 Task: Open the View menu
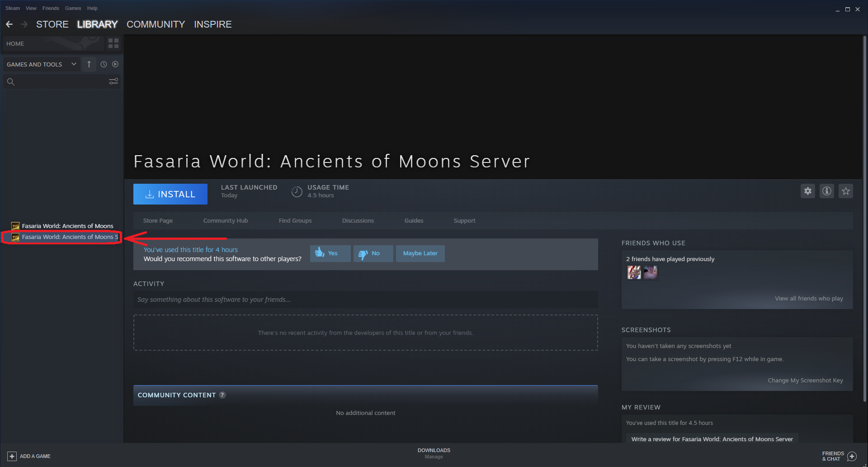pos(31,8)
